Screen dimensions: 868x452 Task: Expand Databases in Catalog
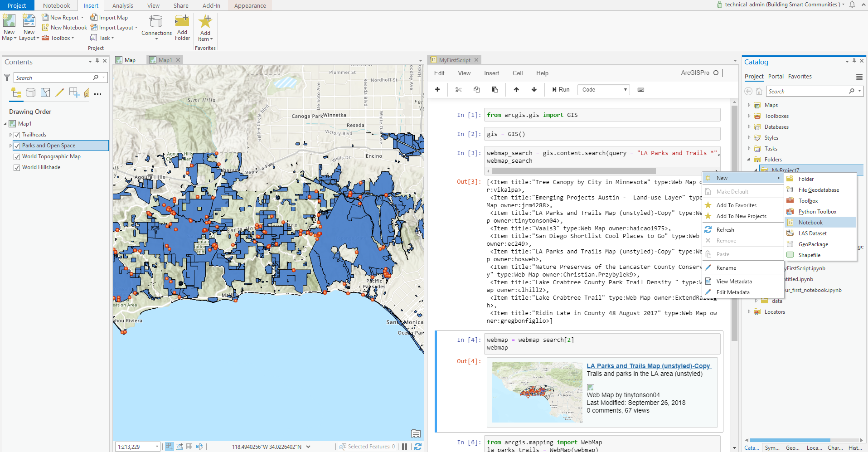point(749,126)
